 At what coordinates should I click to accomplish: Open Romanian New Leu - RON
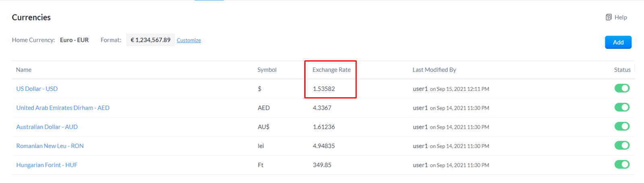point(50,146)
